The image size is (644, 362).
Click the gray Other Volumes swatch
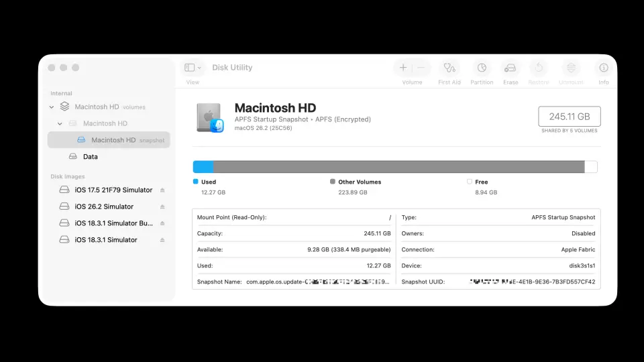pos(332,182)
